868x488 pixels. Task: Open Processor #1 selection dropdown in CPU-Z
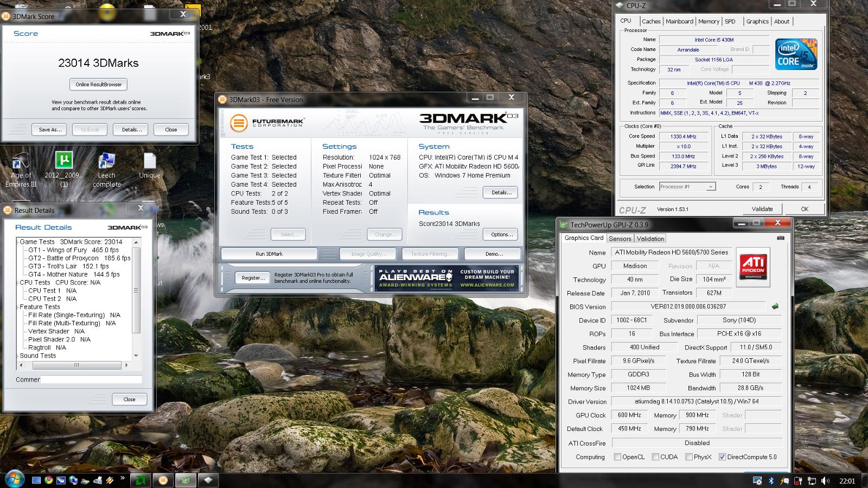point(687,187)
